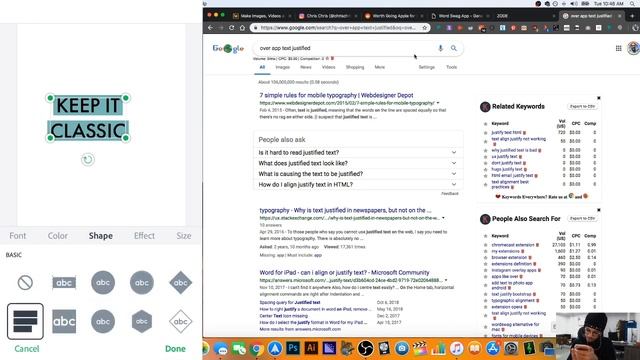Open Google search Settings
The width and height of the screenshot is (640, 360).
[427, 67]
